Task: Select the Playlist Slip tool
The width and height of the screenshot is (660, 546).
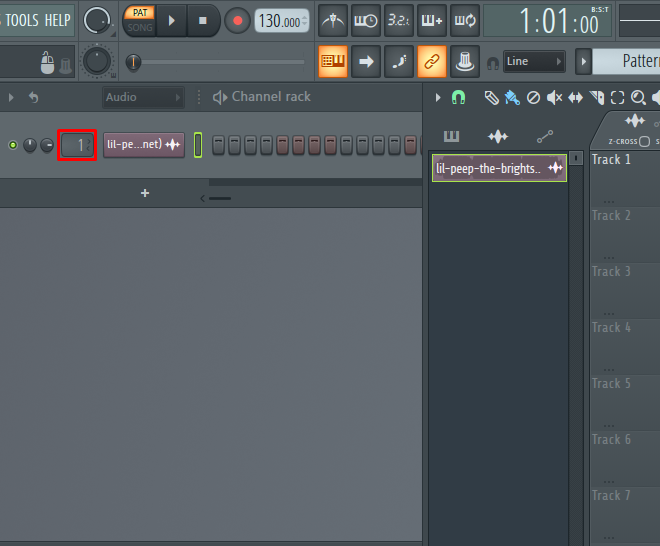Action: (575, 98)
